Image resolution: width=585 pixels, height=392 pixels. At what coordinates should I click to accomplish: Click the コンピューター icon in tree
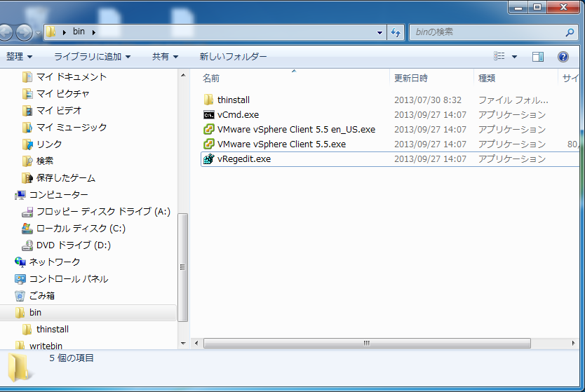coord(20,195)
